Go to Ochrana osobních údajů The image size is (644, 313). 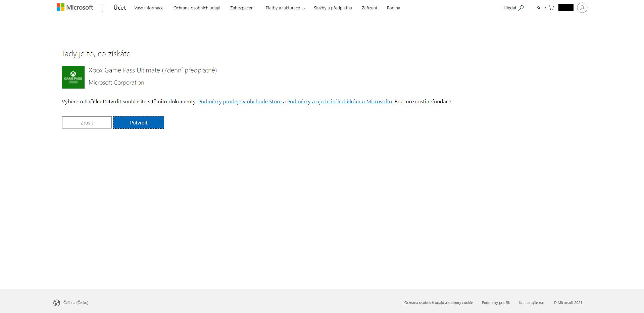pyautogui.click(x=197, y=8)
